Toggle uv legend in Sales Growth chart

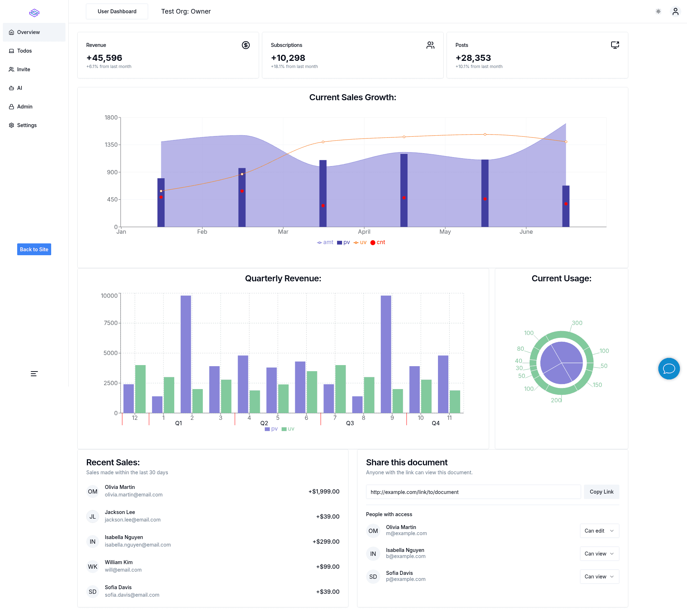(360, 242)
